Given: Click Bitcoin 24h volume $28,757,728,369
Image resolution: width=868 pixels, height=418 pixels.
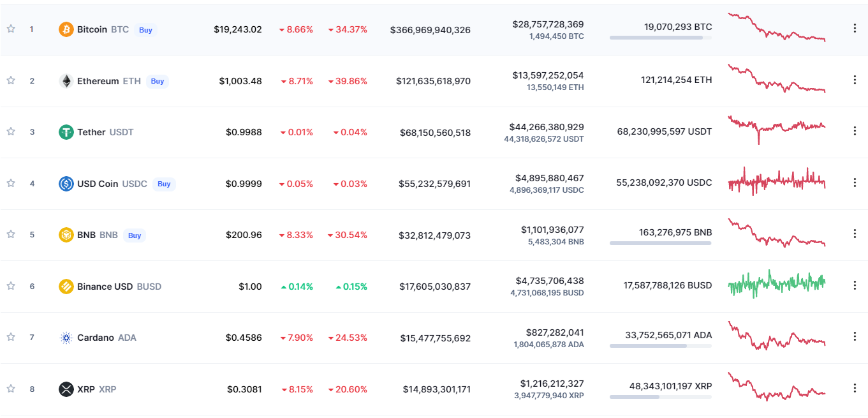Looking at the screenshot, I should click(548, 24).
